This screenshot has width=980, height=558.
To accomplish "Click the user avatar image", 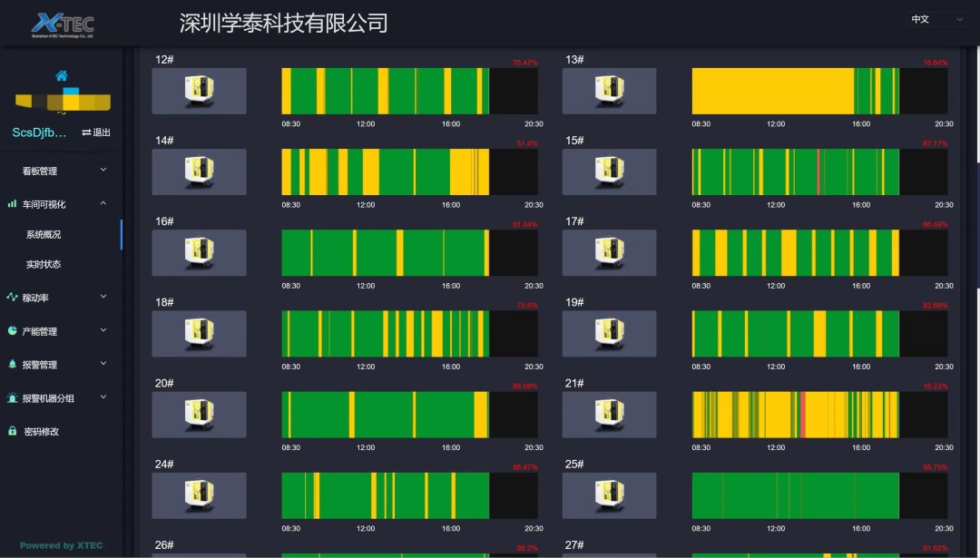I will pyautogui.click(x=63, y=100).
